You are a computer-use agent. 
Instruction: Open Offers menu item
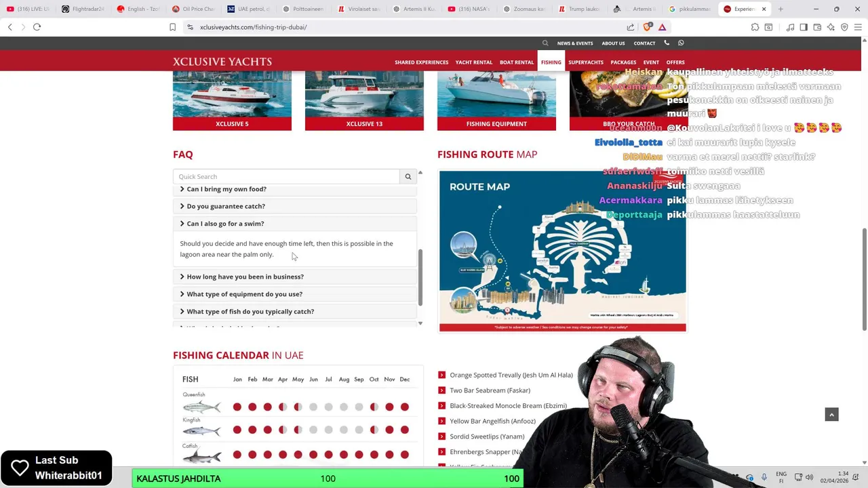coord(675,62)
